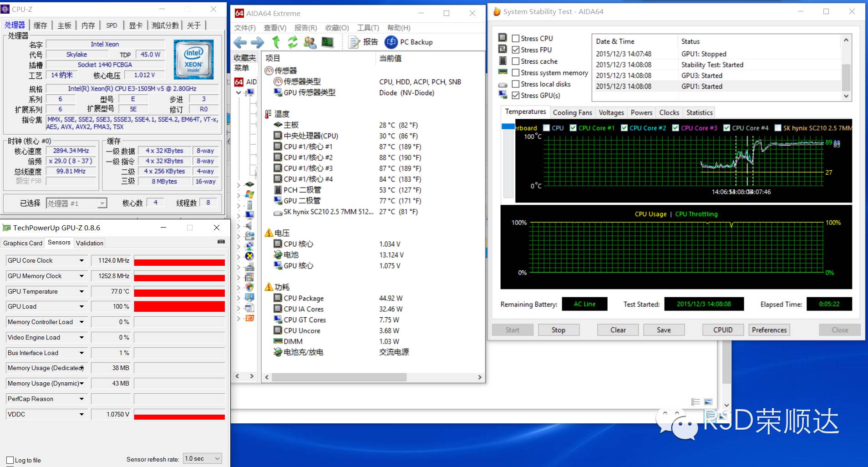Click the AIDA64 forward arrow icon
The width and height of the screenshot is (868, 467).
pyautogui.click(x=257, y=42)
